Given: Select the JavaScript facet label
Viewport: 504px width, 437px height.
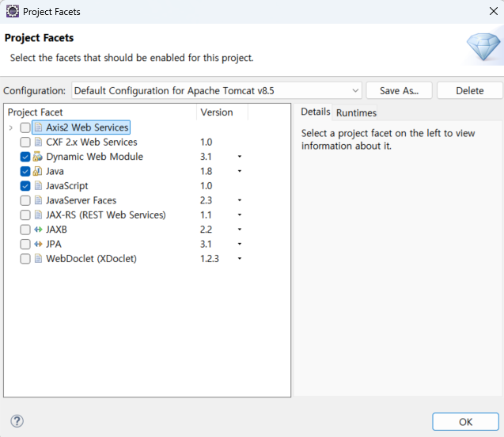Looking at the screenshot, I should click(x=66, y=186).
